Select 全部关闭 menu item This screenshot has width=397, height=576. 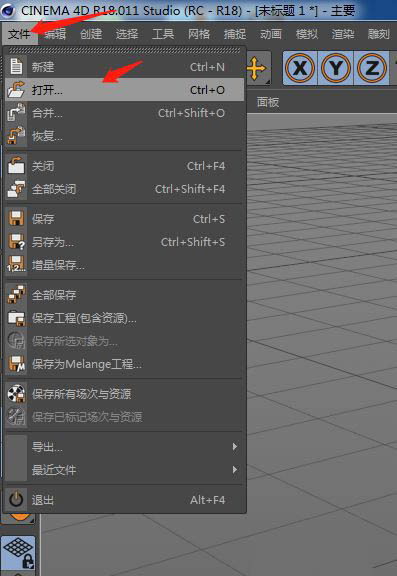(124, 189)
